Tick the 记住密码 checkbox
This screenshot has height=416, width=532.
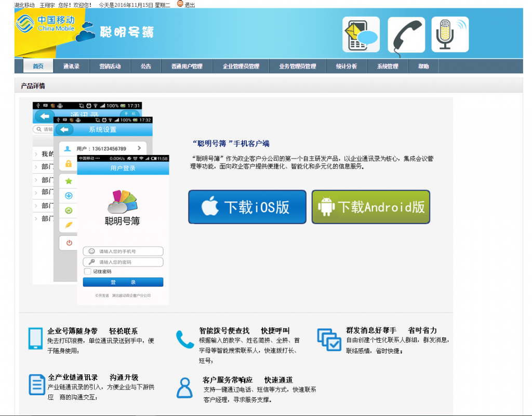[x=87, y=271]
